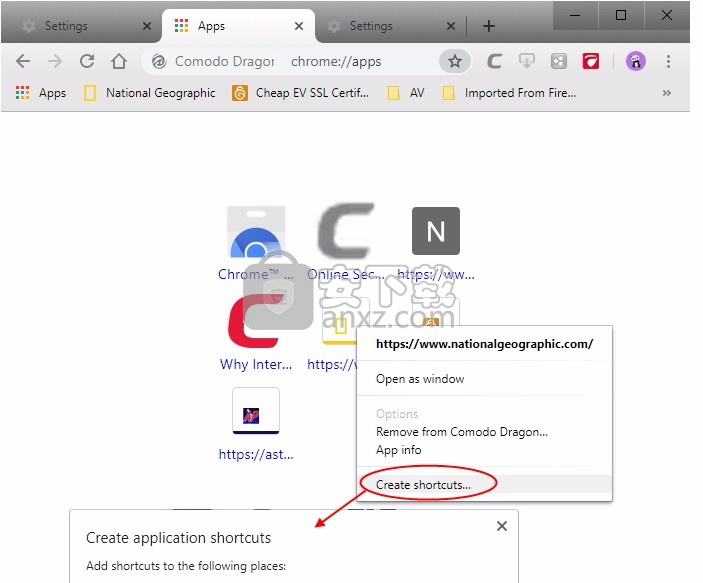Viewport: 703px width, 583px height.
Task: Click the red Comodo shield extension
Action: (x=591, y=61)
